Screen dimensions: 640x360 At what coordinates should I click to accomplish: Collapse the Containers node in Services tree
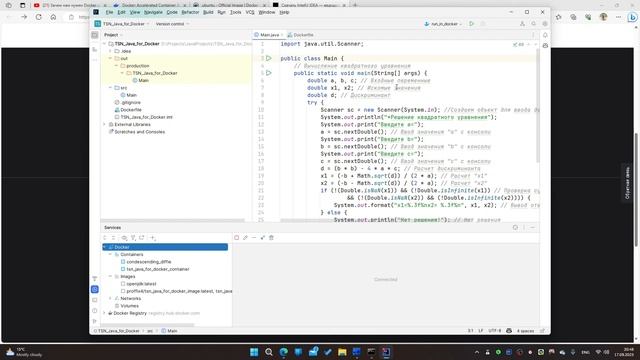pyautogui.click(x=110, y=254)
